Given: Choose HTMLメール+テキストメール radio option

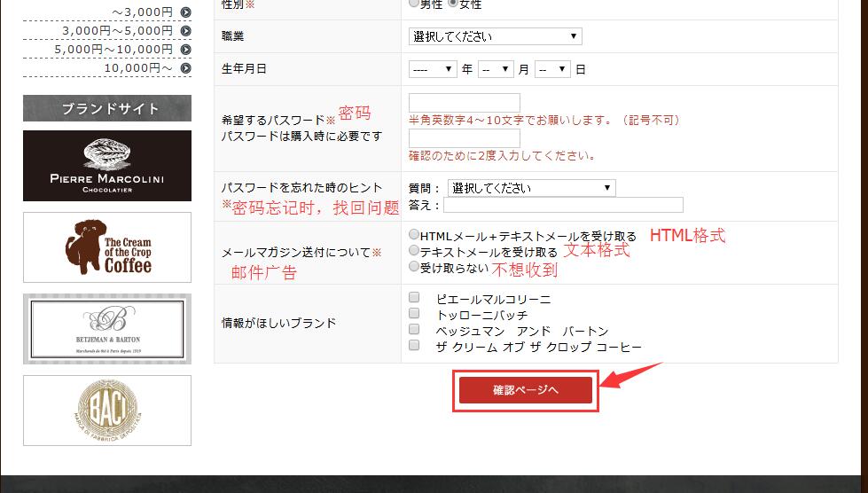Looking at the screenshot, I should pos(414,236).
